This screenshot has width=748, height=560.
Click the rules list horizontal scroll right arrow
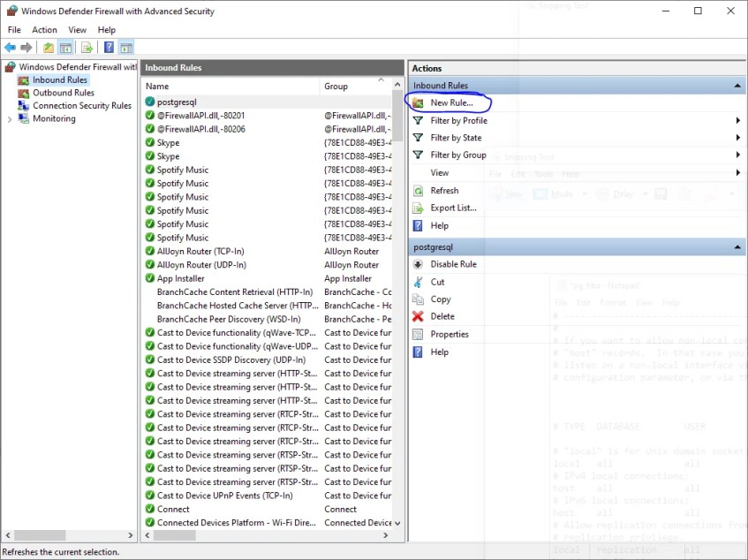[385, 535]
